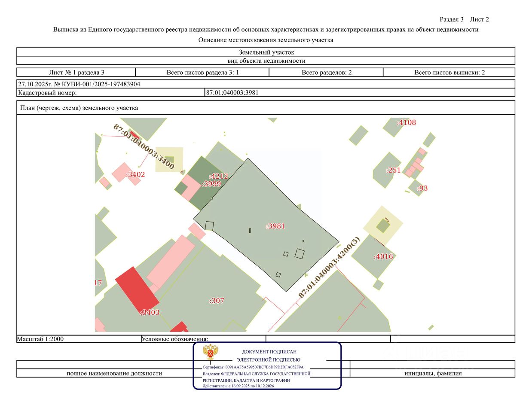Click diagonal label 87:01:040003:4200(5)
Viewport: 532px width, 411px height.
coord(329,268)
